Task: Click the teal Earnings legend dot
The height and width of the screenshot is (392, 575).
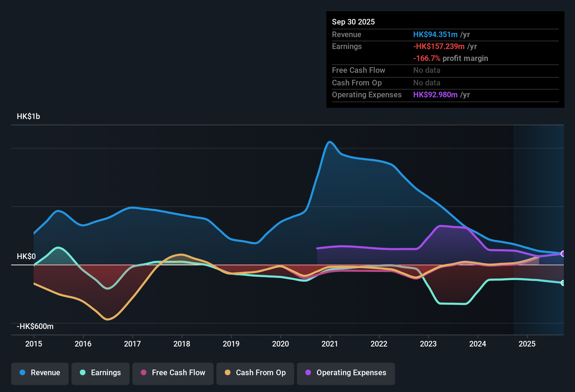Action: (83, 373)
